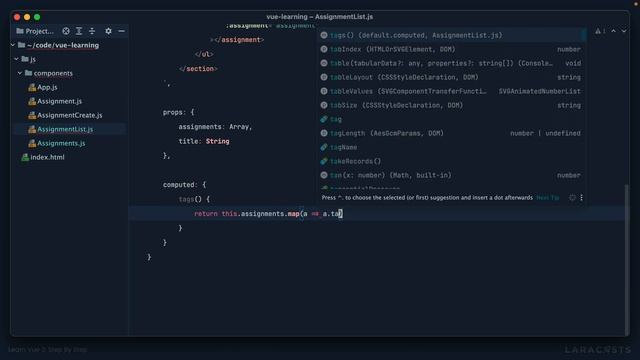Open Assignment.js file
The width and height of the screenshot is (640, 360).
59,101
